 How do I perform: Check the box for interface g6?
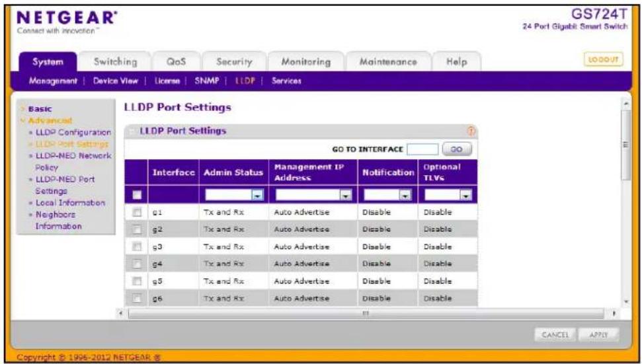[x=137, y=299]
